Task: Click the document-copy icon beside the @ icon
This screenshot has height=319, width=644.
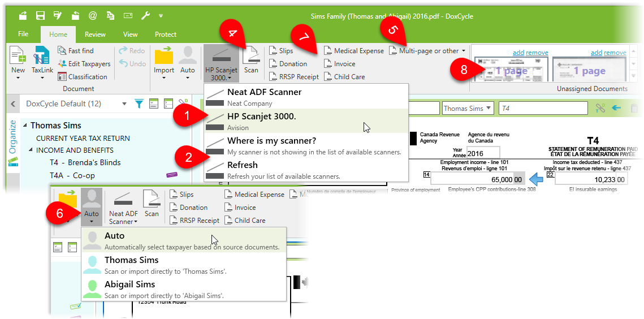Action: (x=110, y=16)
